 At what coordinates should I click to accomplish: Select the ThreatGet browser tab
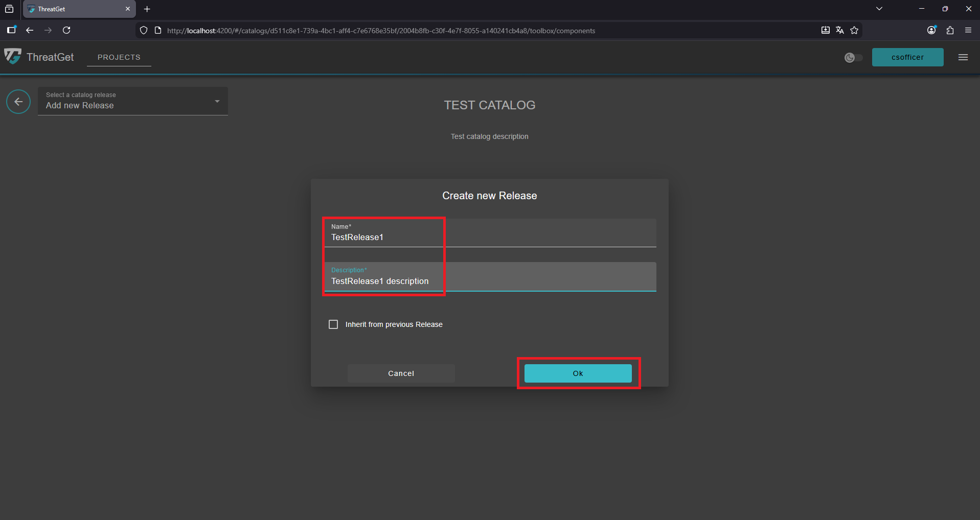coord(72,9)
